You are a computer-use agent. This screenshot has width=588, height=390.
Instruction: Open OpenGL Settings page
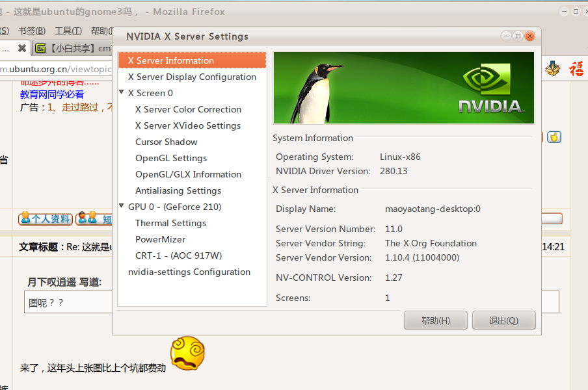point(171,158)
